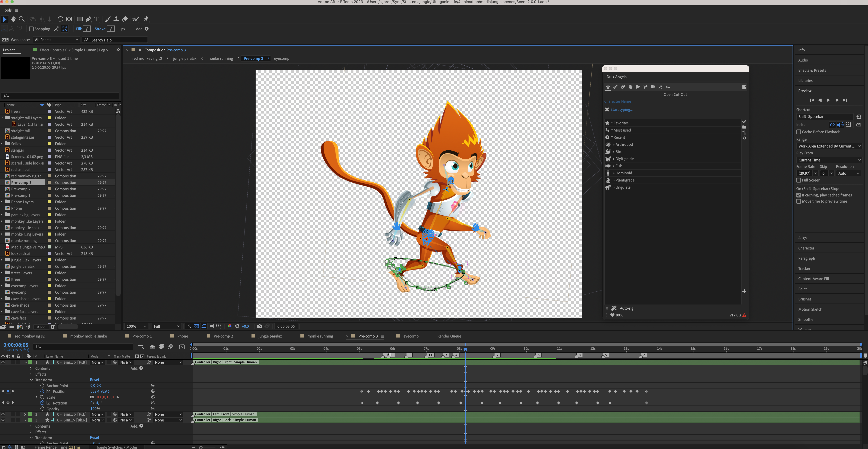Hide layer 2 with eye toggle
Viewport: 868px width, 449px height.
(x=3, y=414)
